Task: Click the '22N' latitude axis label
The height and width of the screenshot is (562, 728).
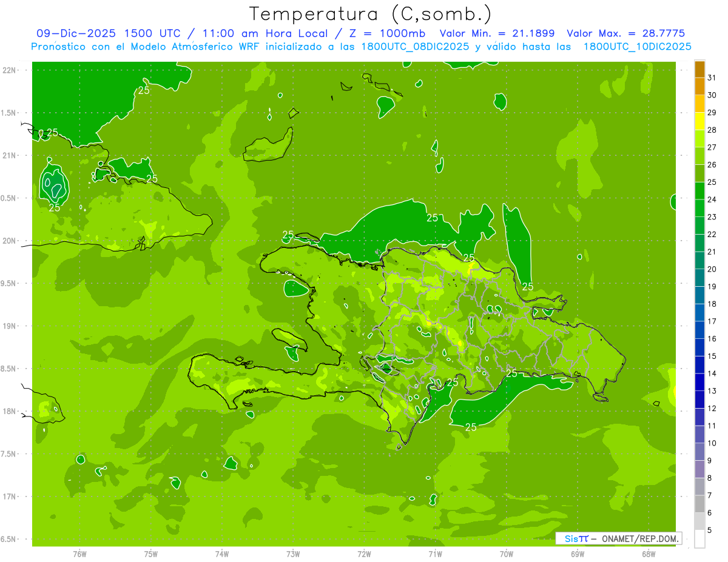Action: [9, 70]
